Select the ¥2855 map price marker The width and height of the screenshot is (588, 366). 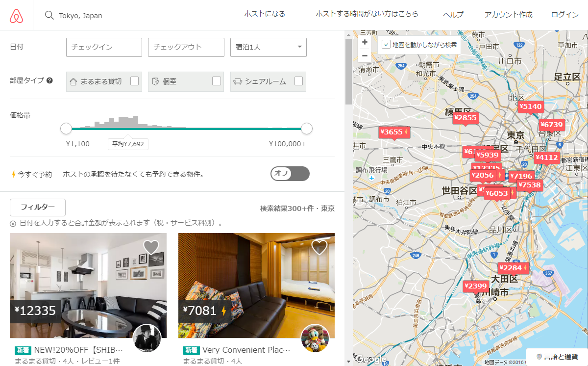click(x=465, y=118)
